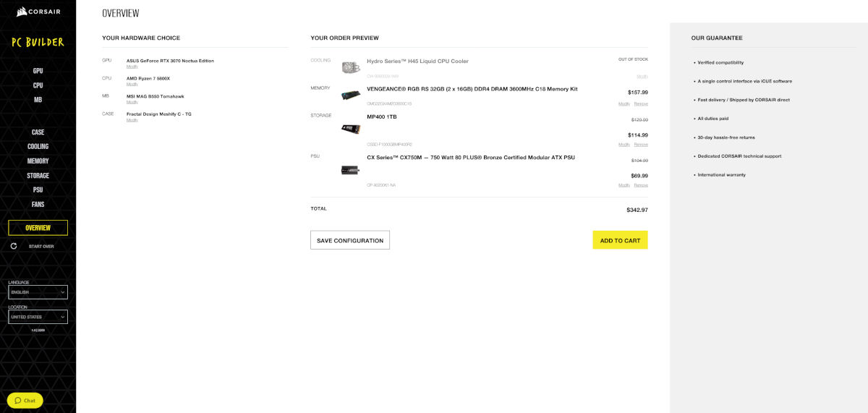
Task: Click the CX Series CX750M product title
Action: coord(471,157)
